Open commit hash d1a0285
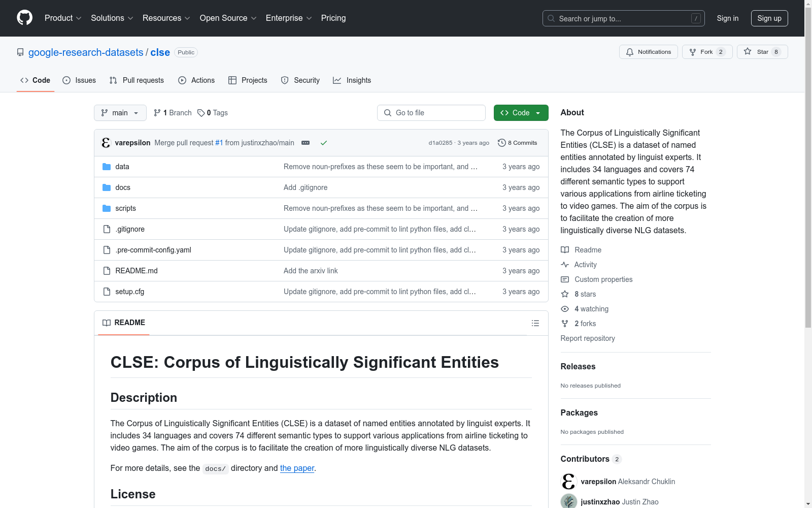812x508 pixels. (x=440, y=143)
